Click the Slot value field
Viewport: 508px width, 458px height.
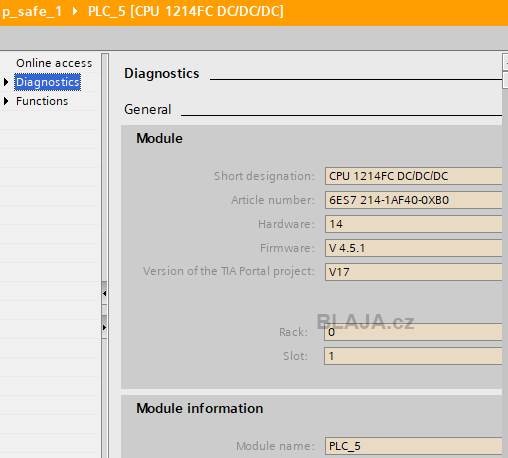(413, 356)
